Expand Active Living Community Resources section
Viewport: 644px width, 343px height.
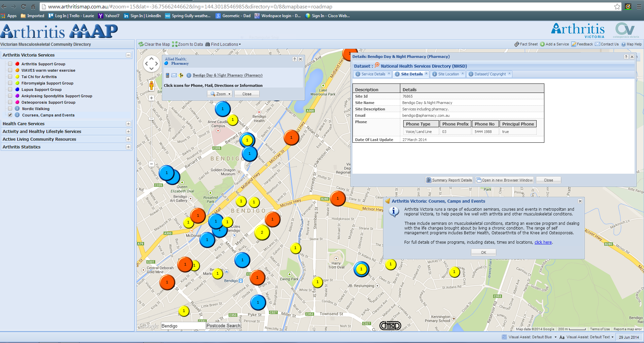click(128, 139)
